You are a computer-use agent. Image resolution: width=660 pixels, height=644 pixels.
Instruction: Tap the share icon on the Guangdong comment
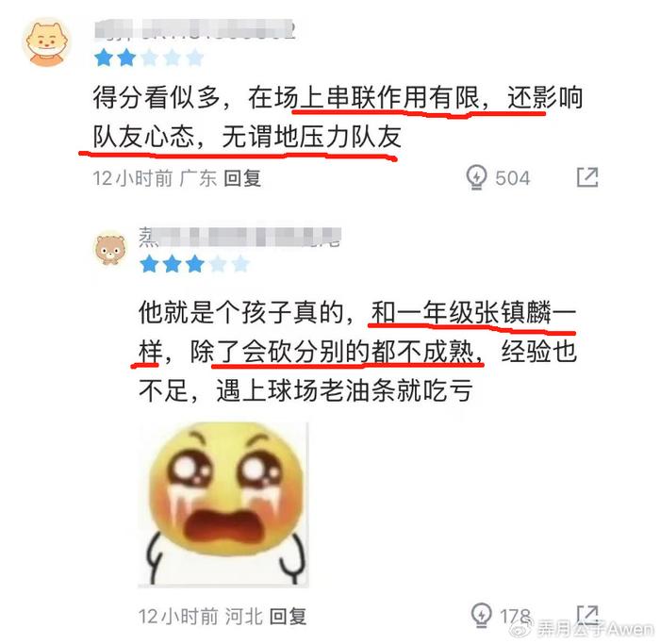coord(587,176)
